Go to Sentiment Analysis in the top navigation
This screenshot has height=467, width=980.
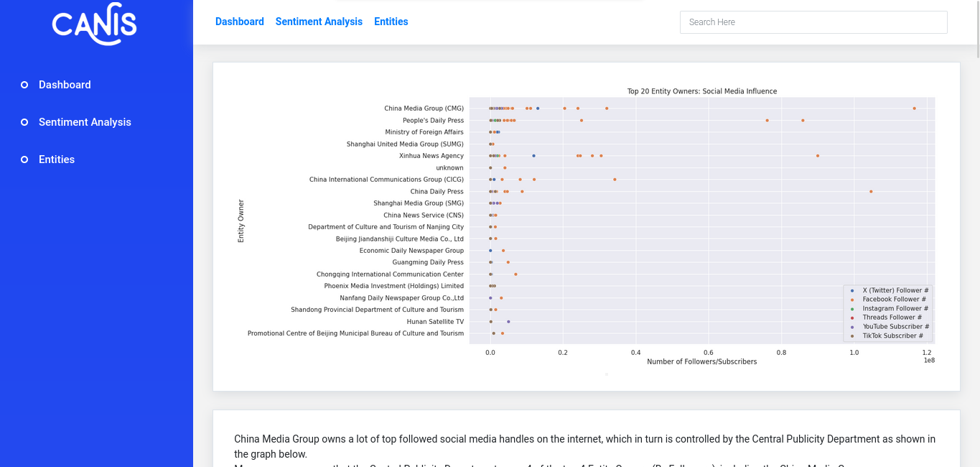pos(319,22)
